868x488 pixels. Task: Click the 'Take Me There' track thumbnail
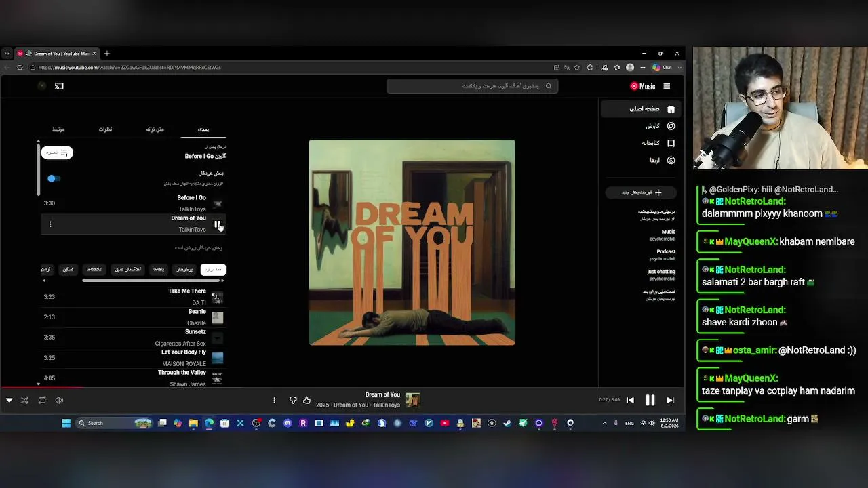[x=217, y=297]
